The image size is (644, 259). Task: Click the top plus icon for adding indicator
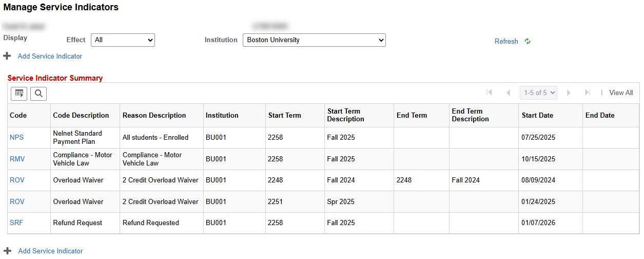coord(7,56)
